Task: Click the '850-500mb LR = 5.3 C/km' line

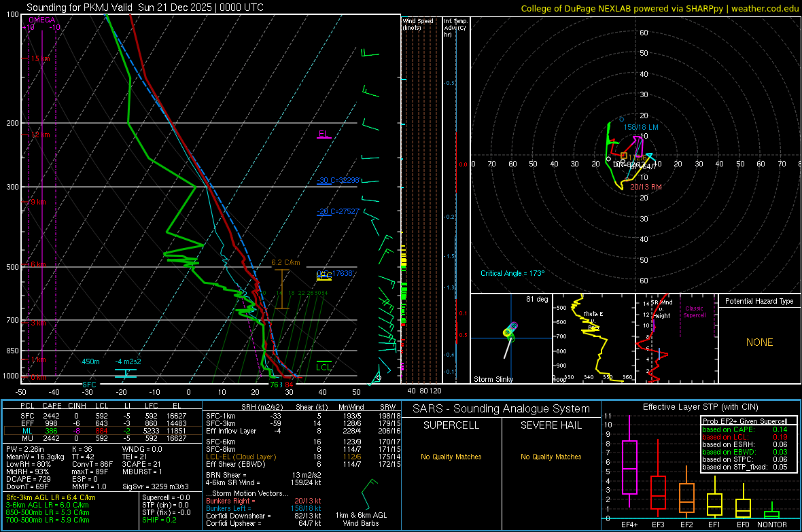Action: click(48, 512)
